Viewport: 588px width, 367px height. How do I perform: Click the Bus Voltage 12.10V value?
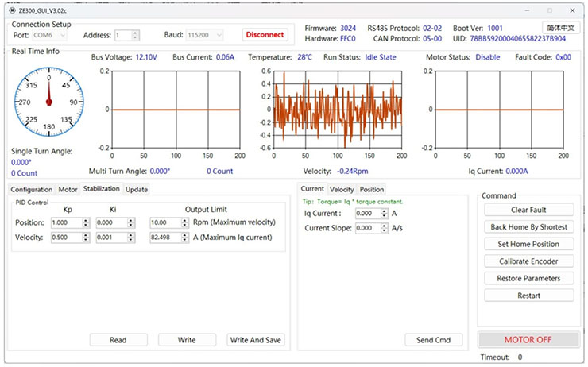(146, 57)
